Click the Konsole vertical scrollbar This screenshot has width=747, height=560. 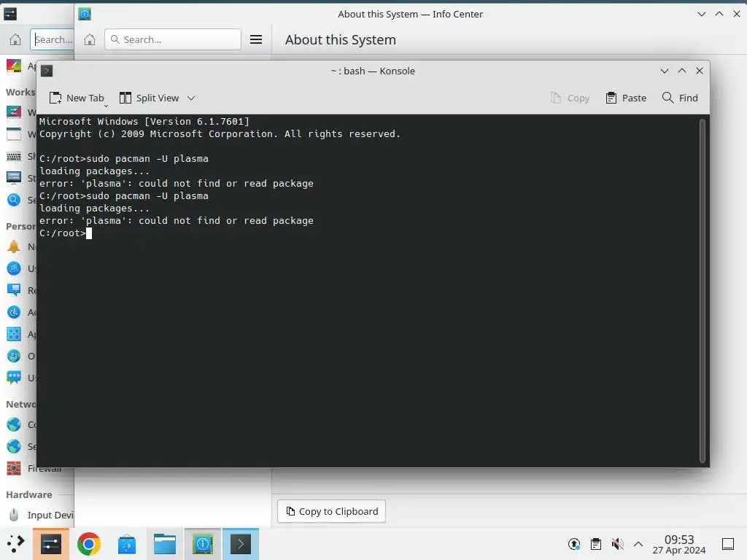[x=702, y=290]
